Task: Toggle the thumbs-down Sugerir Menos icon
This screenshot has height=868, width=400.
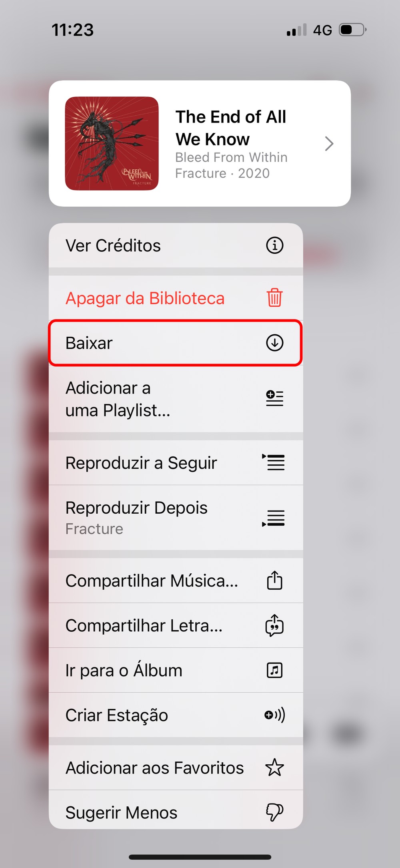Action: 274,812
